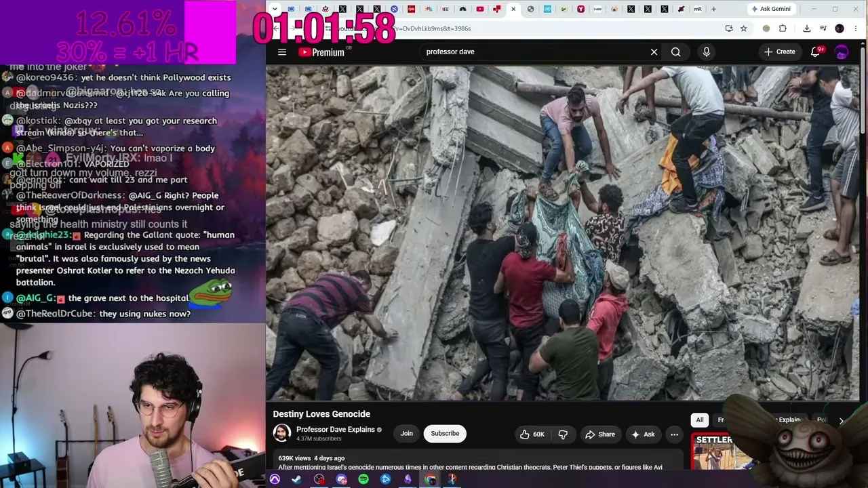Screen dimensions: 868x488
Task: Click chat message from @koreo9436
Action: coord(123,77)
